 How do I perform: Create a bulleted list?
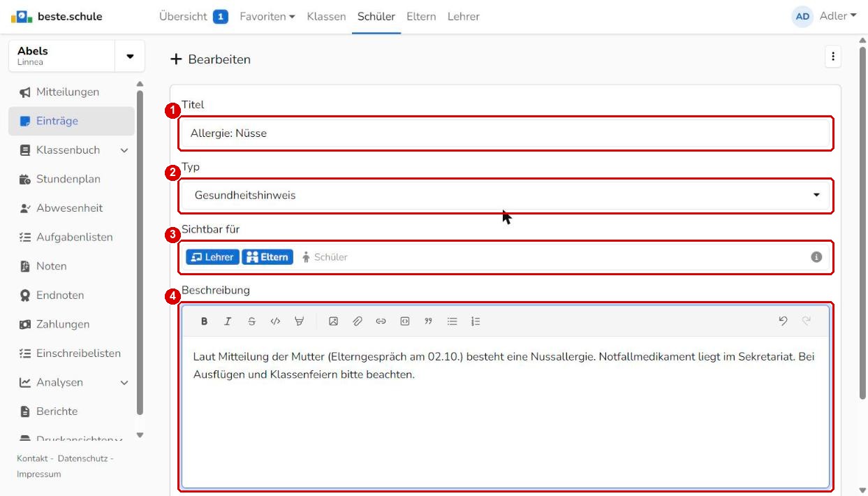[x=452, y=321]
